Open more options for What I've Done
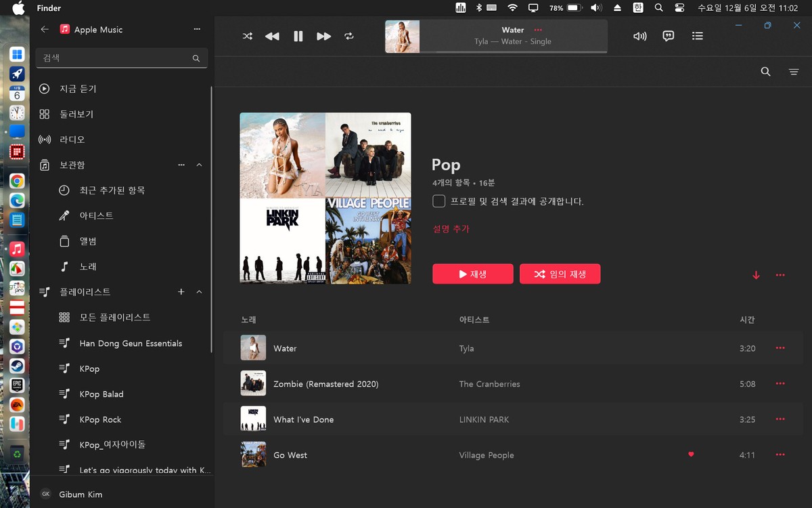The width and height of the screenshot is (812, 508). point(780,419)
